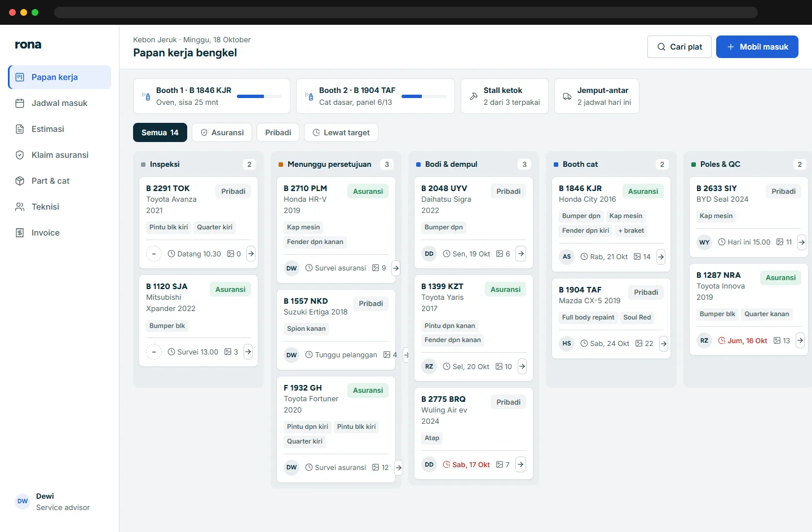Click the Teknisi people icon

tap(20, 207)
